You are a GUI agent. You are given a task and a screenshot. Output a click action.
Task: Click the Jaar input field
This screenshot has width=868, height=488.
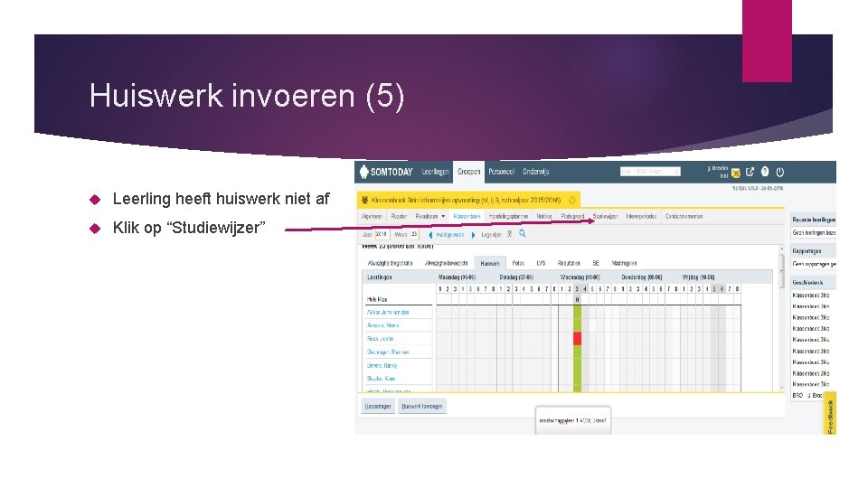pos(382,235)
